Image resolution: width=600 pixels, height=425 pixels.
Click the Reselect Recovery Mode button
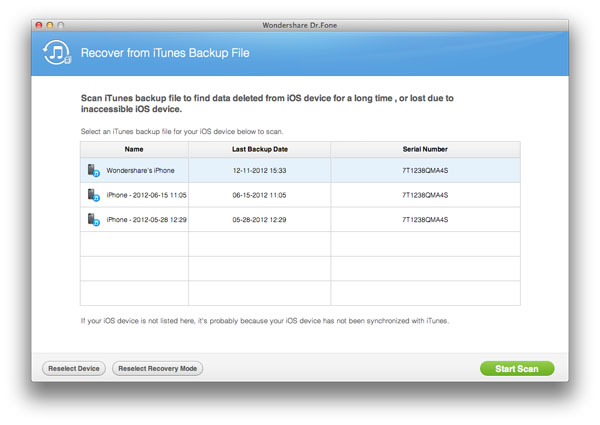point(158,369)
